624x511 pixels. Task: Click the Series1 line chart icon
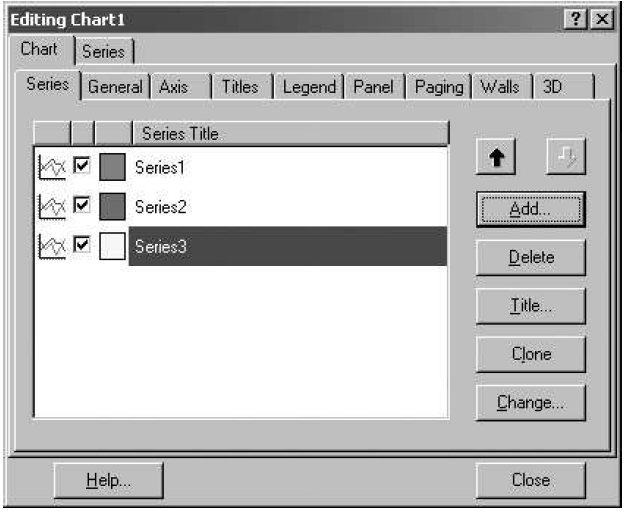(x=50, y=168)
